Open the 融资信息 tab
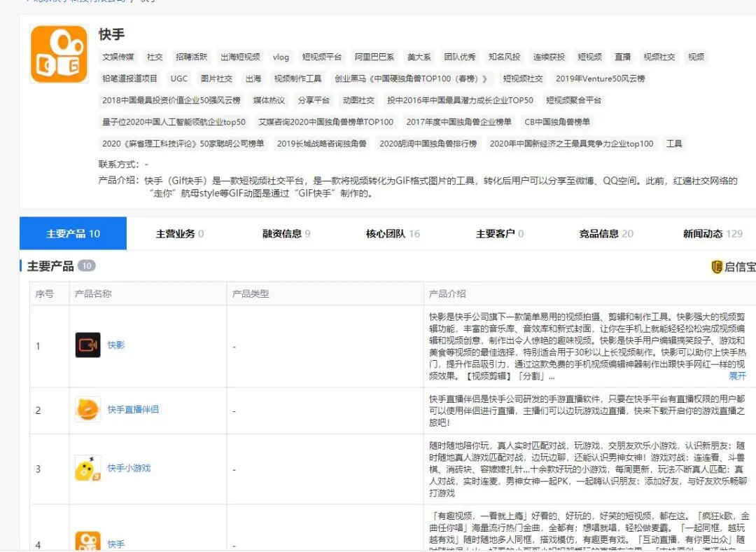This screenshot has width=756, height=552. (x=283, y=234)
